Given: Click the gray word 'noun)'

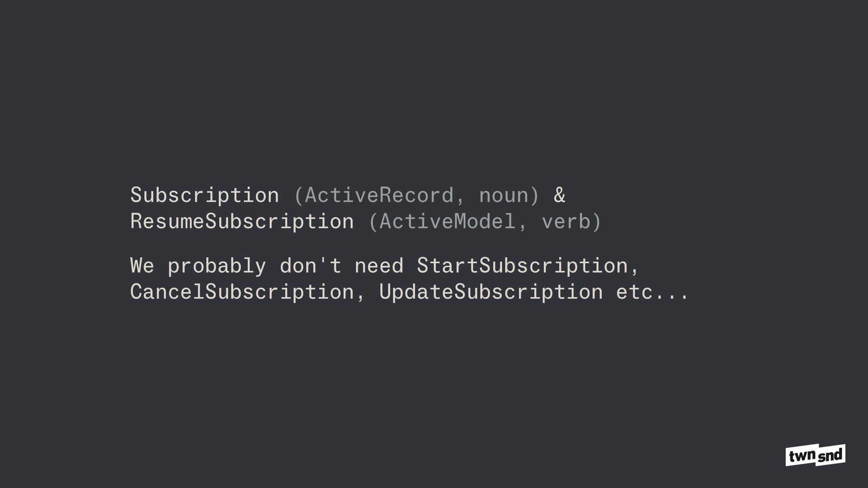Looking at the screenshot, I should (x=509, y=196).
